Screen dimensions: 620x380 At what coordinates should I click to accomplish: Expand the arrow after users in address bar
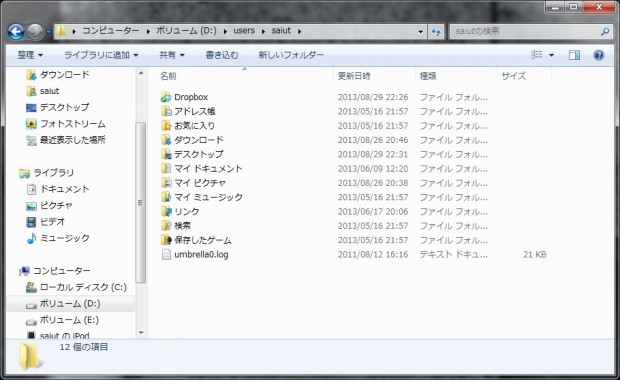pos(263,31)
